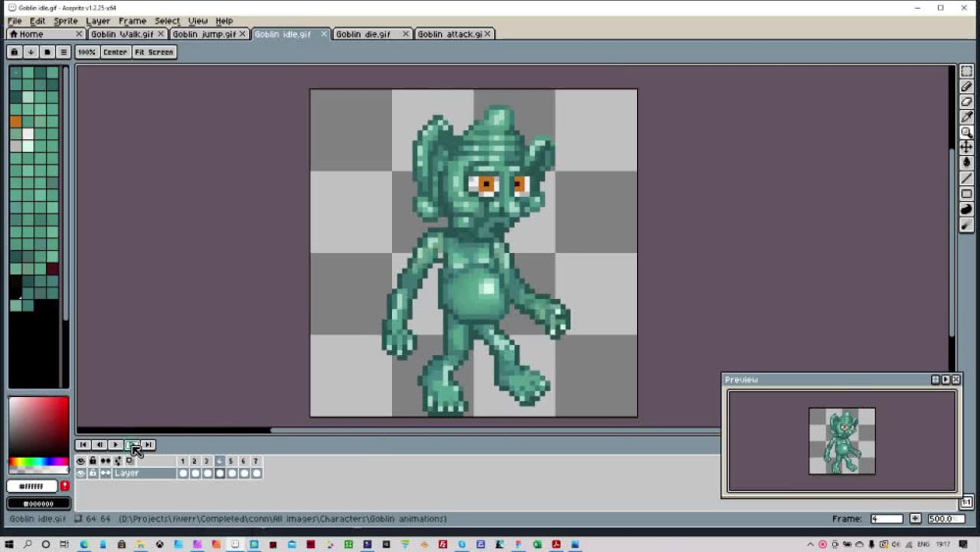
Task: Click the palette presets icon
Action: (47, 52)
